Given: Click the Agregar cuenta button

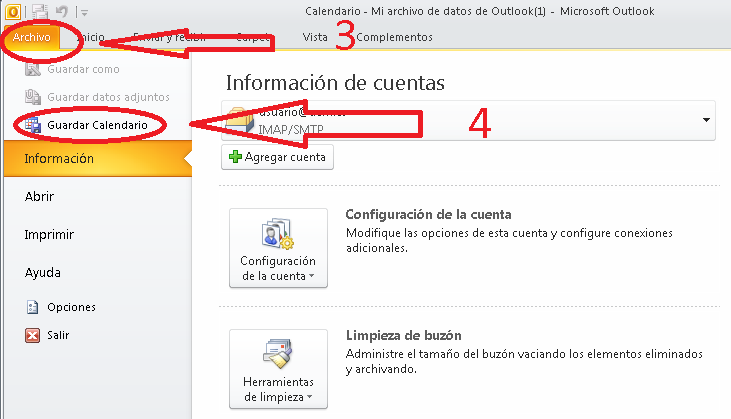Looking at the screenshot, I should [277, 157].
